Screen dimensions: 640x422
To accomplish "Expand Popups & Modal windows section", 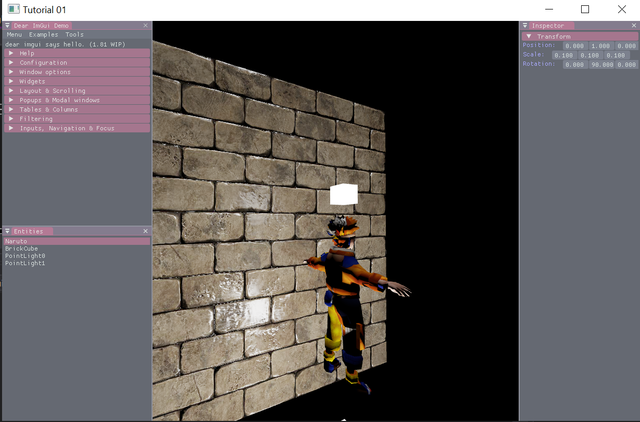I will 77,100.
